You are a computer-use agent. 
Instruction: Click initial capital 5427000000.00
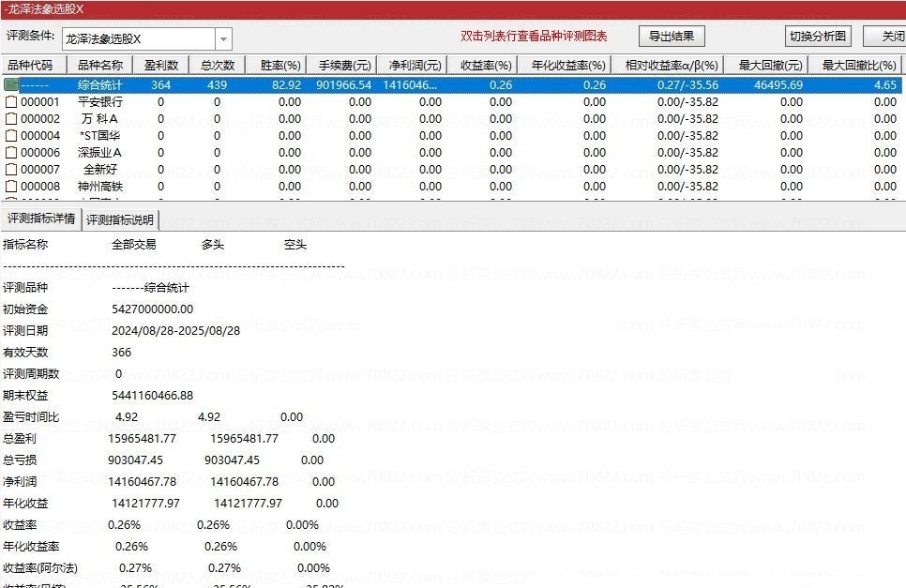coord(153,309)
